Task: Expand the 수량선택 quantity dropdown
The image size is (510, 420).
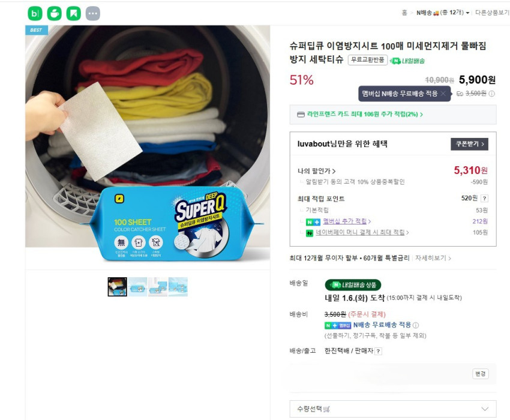Action: [392, 409]
